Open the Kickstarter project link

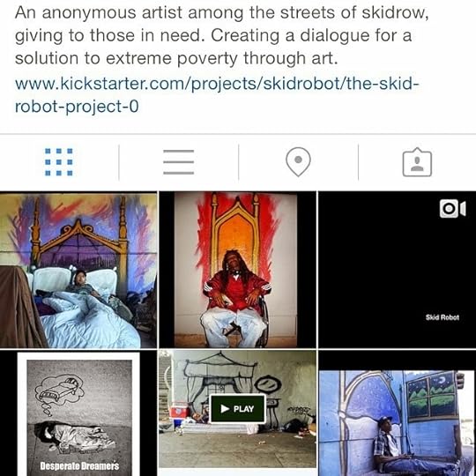[x=217, y=94]
